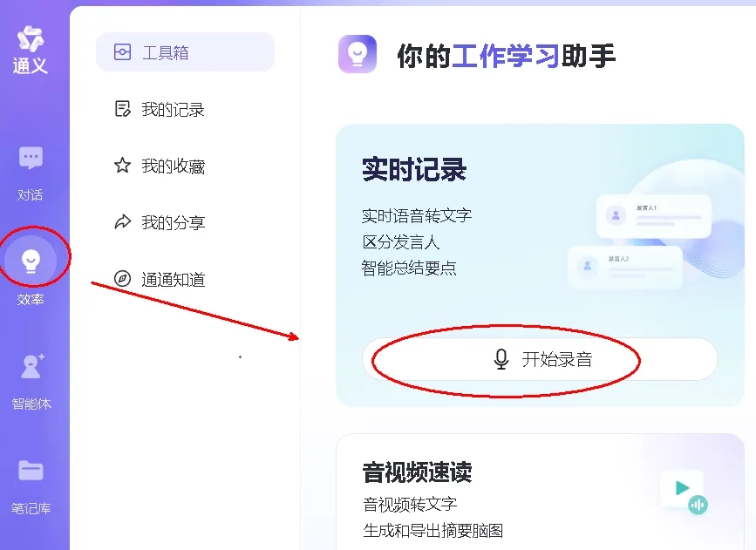
Task: Click the 生成和导出摘要脑图 text
Action: click(x=433, y=531)
